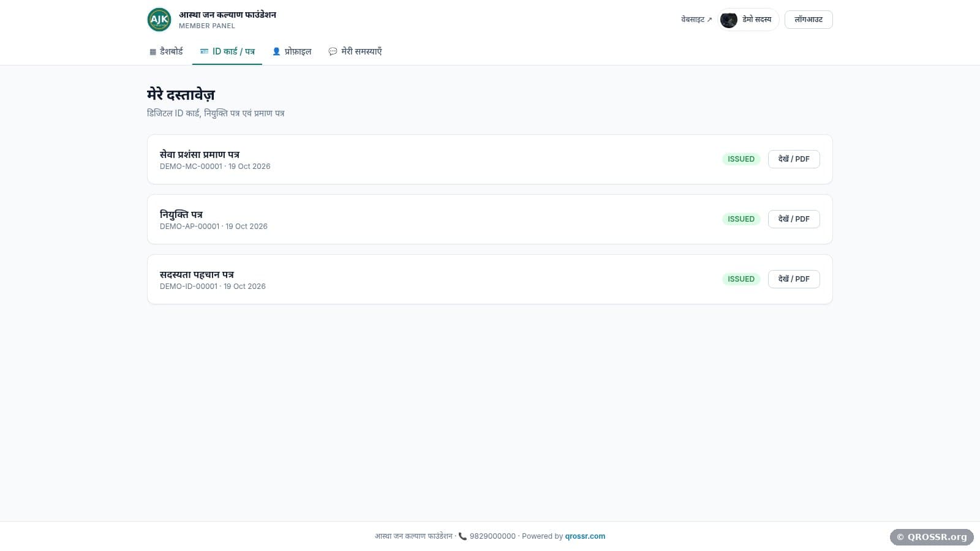Select the ID कार्ड / पत्र tab

[x=227, y=51]
